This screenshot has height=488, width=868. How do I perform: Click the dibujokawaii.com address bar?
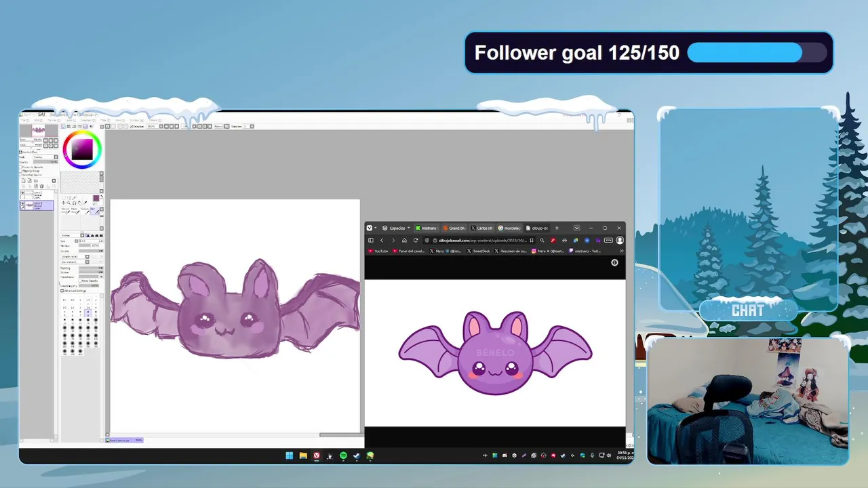pyautogui.click(x=480, y=241)
